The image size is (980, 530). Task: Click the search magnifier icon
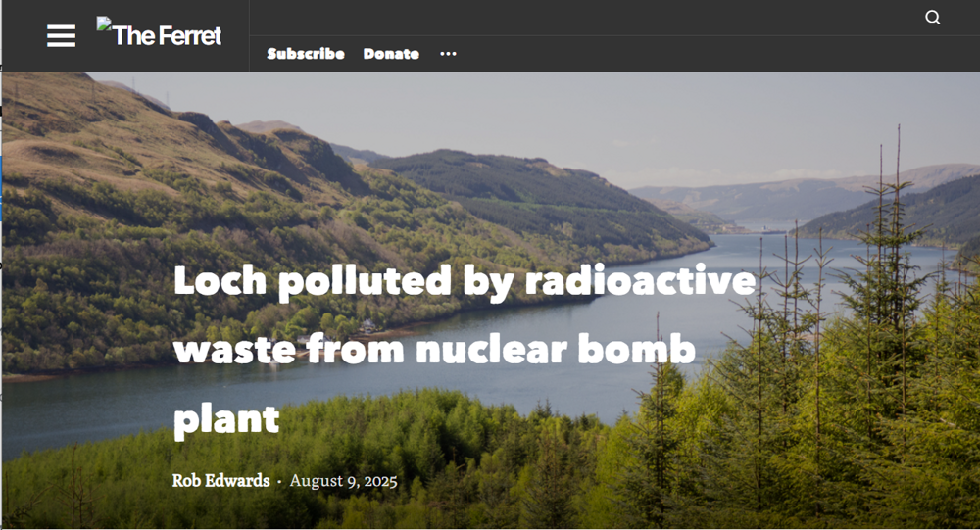coord(932,18)
